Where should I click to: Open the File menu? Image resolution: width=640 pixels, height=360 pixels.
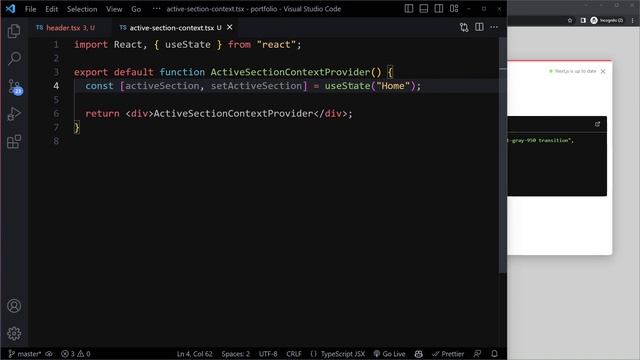click(x=31, y=9)
